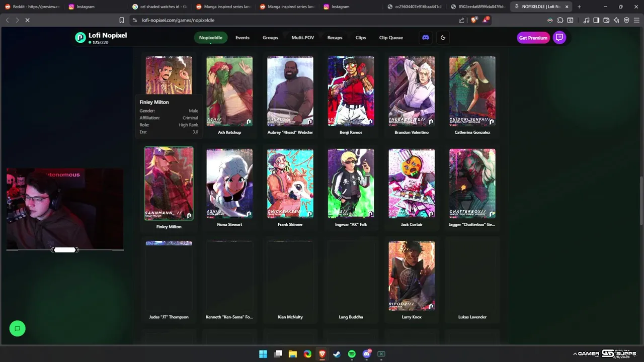Open Brave Wallet icon
Screen dimensions: 644x362
click(606, 20)
